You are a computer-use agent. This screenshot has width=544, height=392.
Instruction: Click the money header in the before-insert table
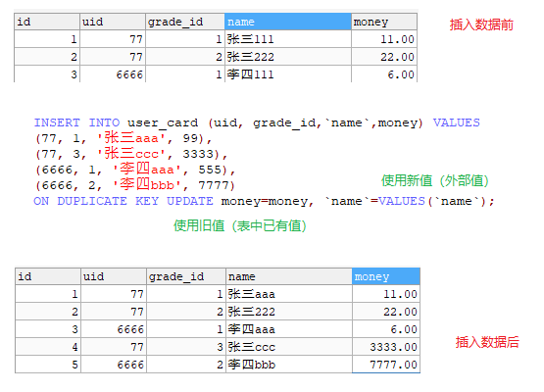click(x=384, y=22)
